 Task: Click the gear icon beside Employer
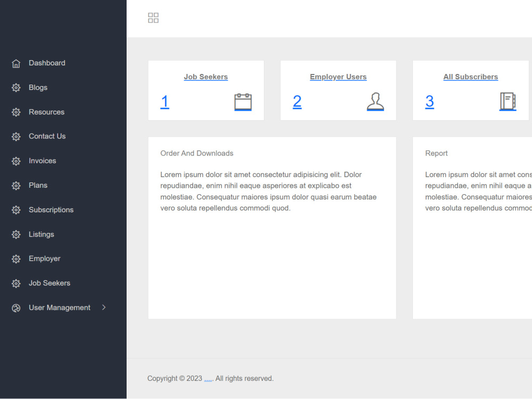pos(16,259)
